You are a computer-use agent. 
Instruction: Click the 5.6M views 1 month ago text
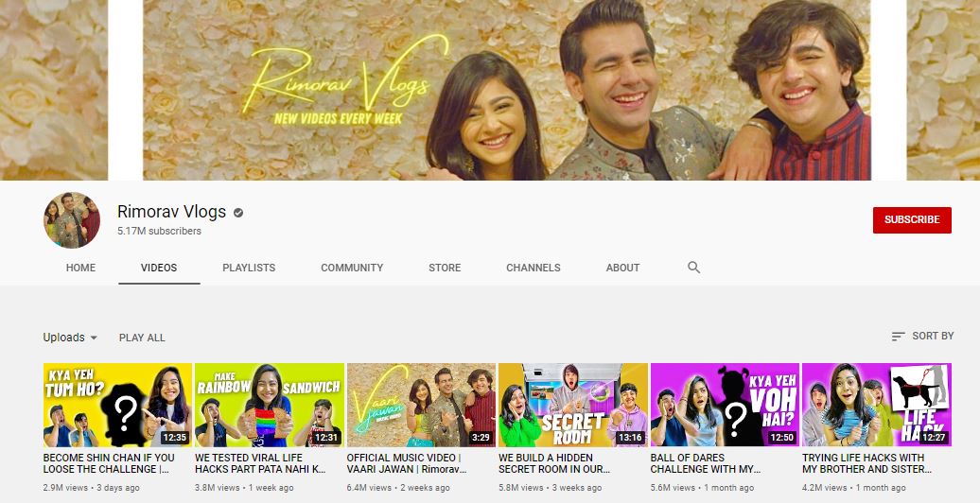[x=702, y=488]
